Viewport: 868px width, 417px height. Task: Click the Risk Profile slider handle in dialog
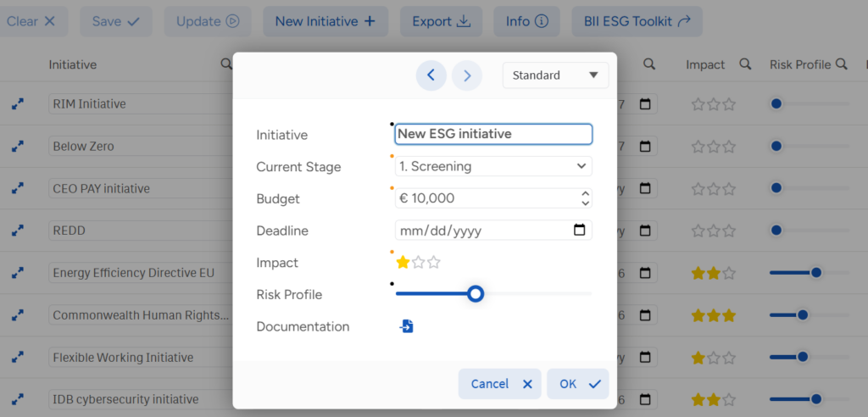coord(476,294)
